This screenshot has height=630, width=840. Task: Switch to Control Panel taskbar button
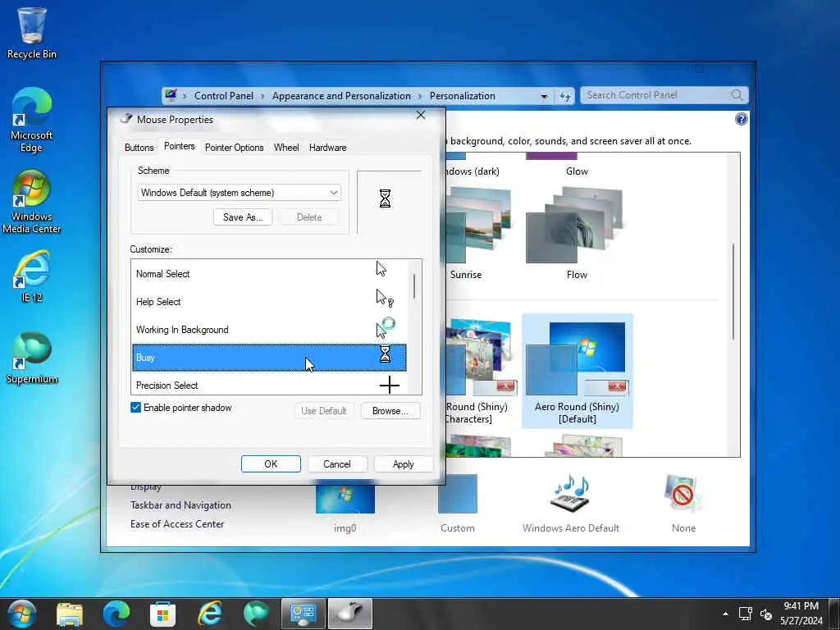[x=304, y=614]
